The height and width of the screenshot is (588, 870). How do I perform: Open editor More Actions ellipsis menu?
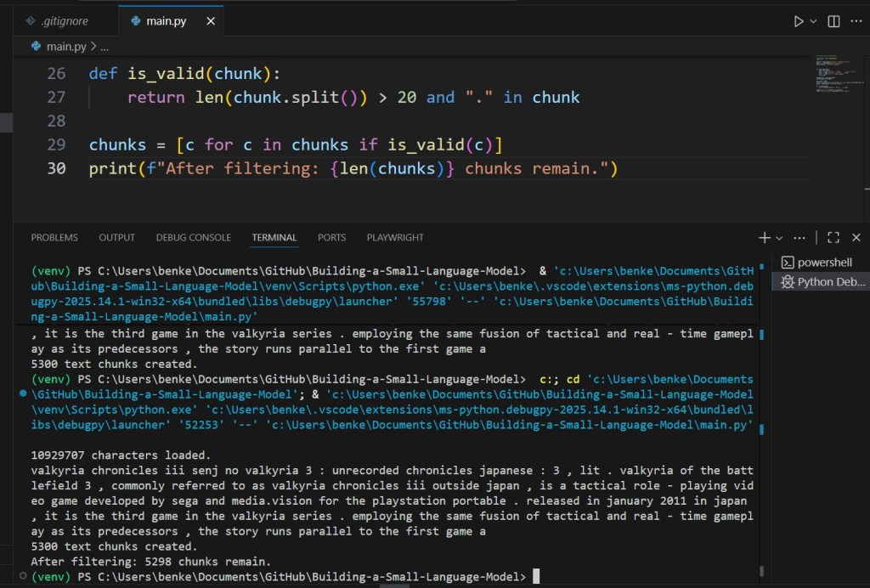pos(856,21)
